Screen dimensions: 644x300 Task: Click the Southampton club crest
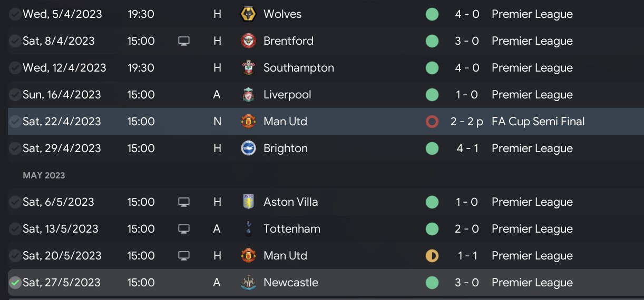(248, 68)
